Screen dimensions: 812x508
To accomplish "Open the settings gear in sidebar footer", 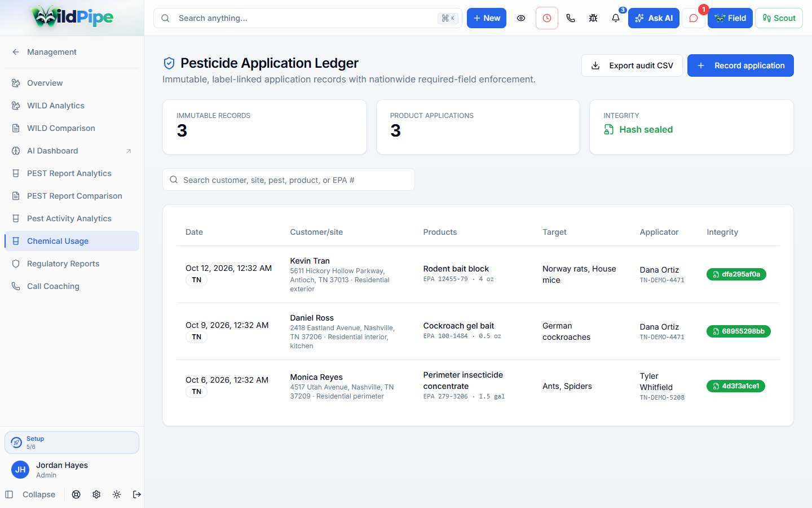I will pyautogui.click(x=96, y=494).
